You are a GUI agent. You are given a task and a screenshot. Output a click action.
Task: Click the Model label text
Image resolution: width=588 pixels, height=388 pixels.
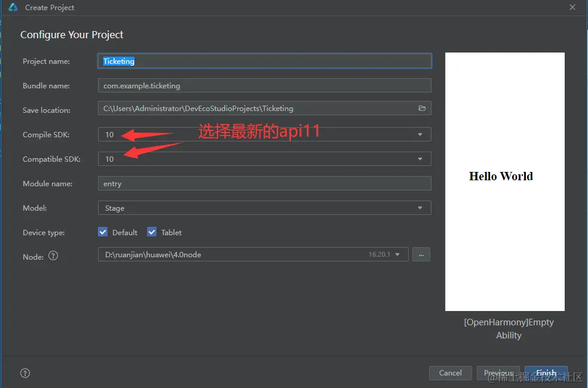[x=35, y=208]
